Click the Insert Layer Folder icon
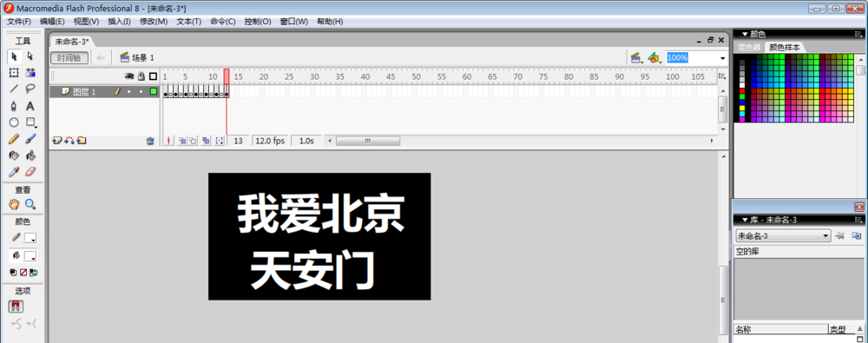The image size is (868, 343). 82,141
